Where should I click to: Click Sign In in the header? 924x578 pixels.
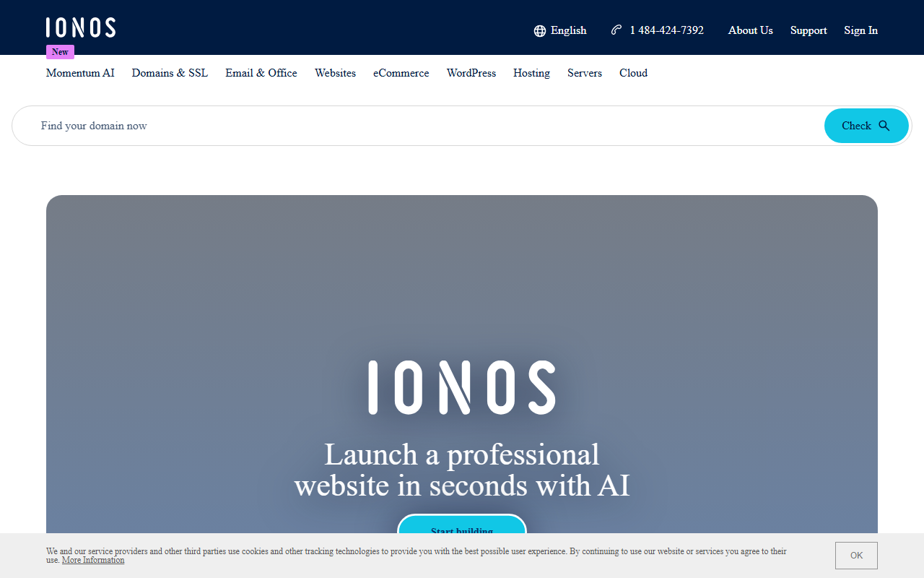coord(861,30)
